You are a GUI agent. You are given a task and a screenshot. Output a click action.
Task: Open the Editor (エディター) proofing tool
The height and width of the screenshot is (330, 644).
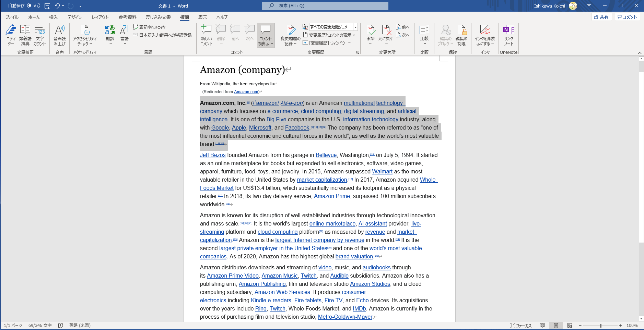pos(11,35)
